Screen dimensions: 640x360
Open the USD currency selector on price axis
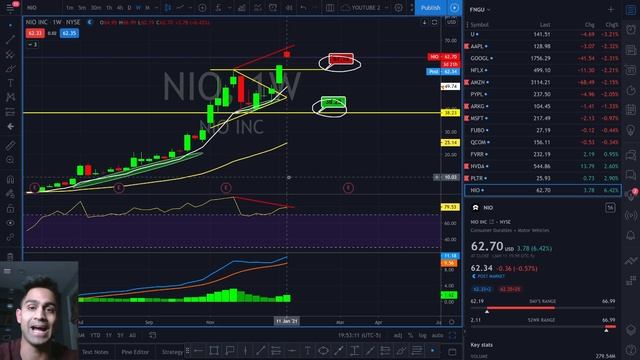(451, 22)
